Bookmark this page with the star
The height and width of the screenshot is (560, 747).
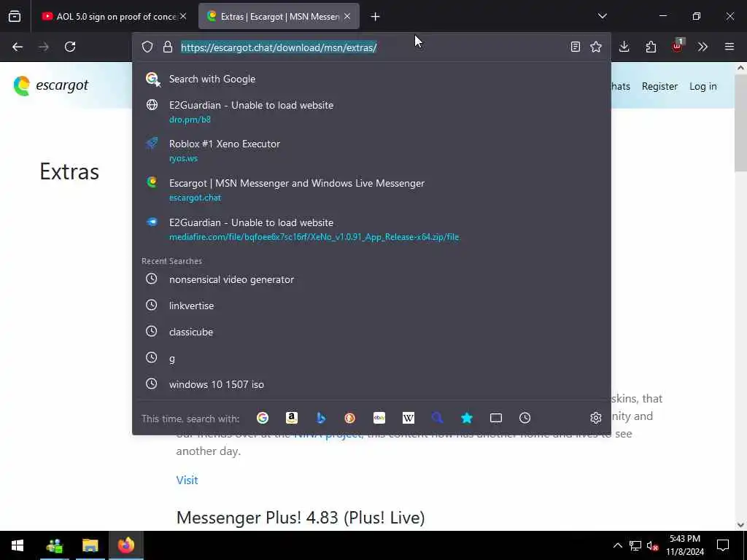(x=596, y=47)
